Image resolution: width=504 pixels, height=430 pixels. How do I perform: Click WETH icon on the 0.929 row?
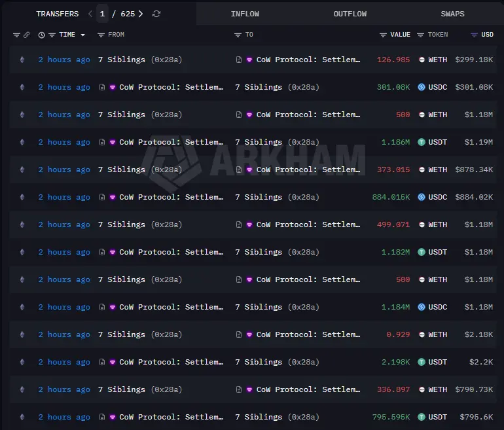[422, 334]
